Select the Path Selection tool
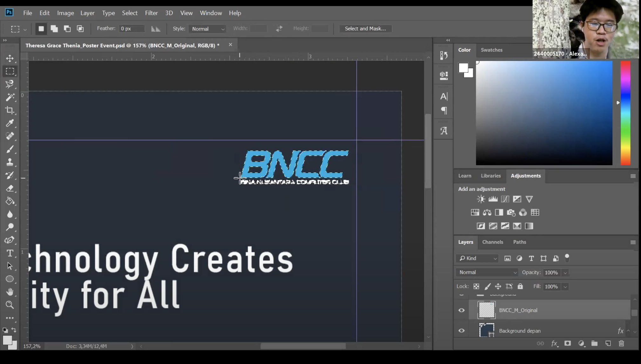641x364 pixels. coord(10,266)
